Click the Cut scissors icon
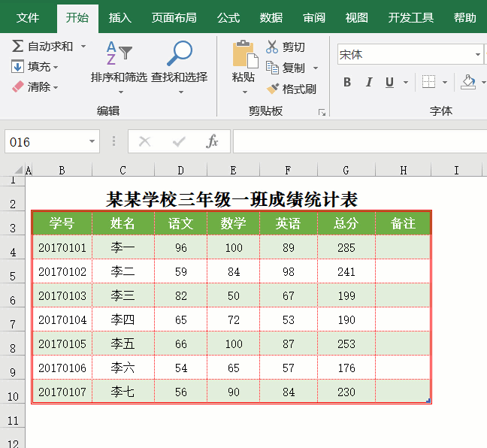The height and width of the screenshot is (448, 487). pyautogui.click(x=272, y=47)
